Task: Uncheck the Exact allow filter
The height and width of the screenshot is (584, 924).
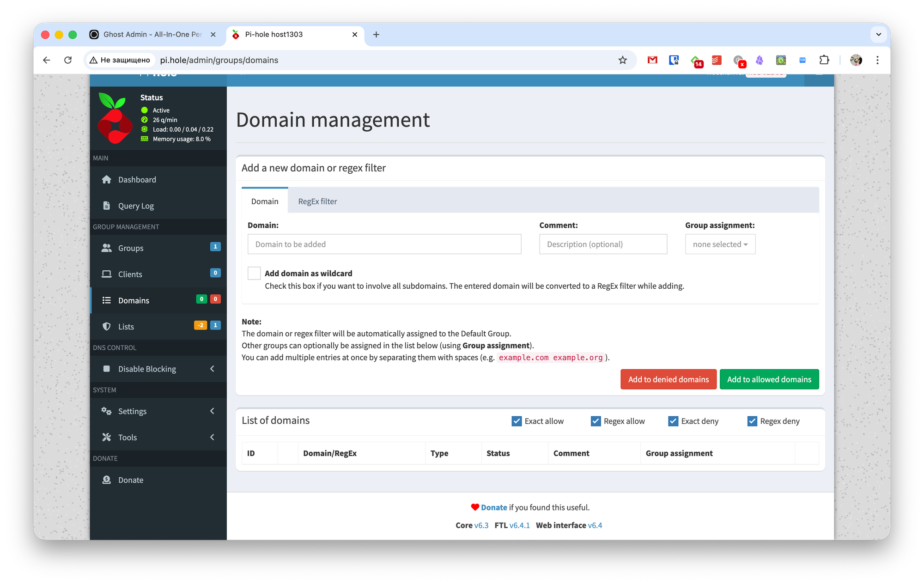Action: (x=517, y=421)
